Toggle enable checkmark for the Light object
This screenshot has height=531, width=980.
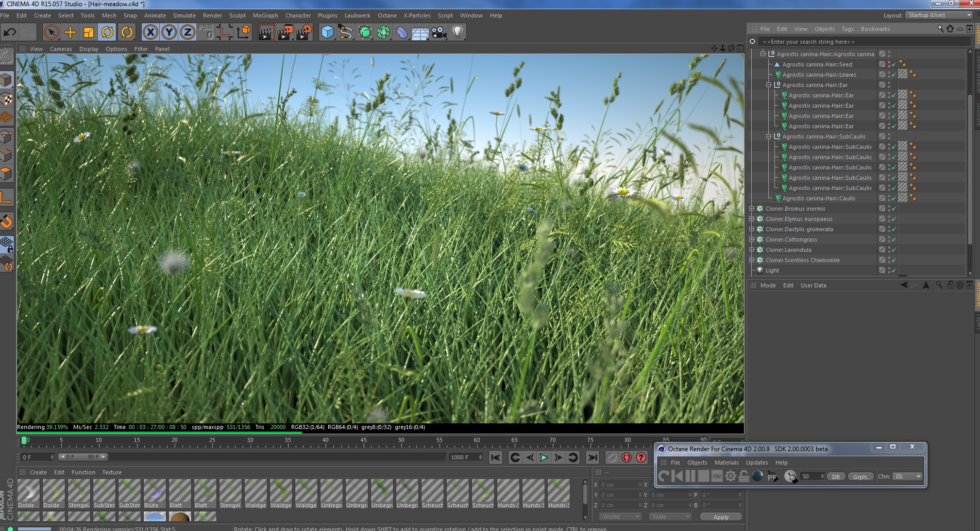point(894,270)
